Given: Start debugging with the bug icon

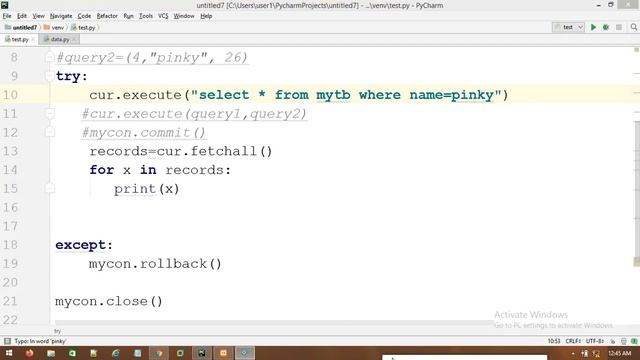Looking at the screenshot, I should tap(606, 27).
